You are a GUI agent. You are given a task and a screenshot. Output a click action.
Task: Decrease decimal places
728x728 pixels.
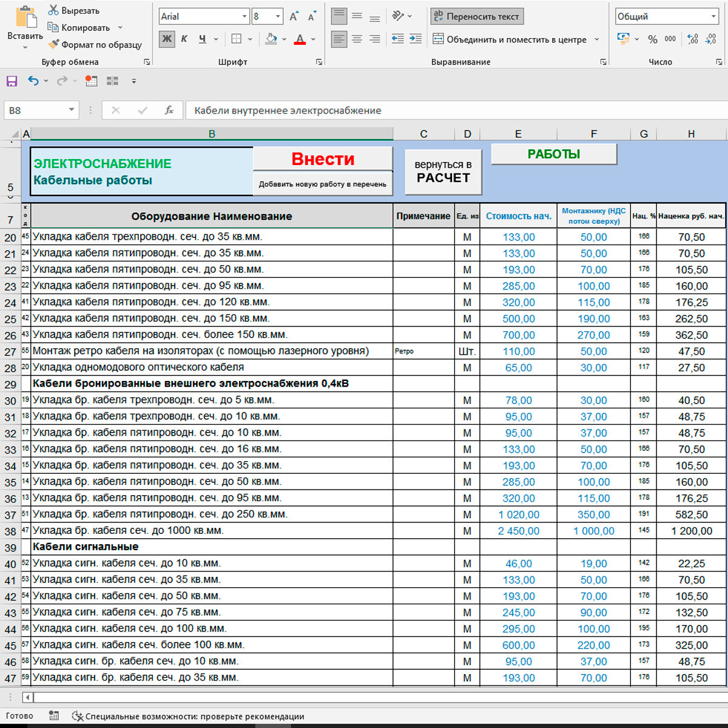711,39
